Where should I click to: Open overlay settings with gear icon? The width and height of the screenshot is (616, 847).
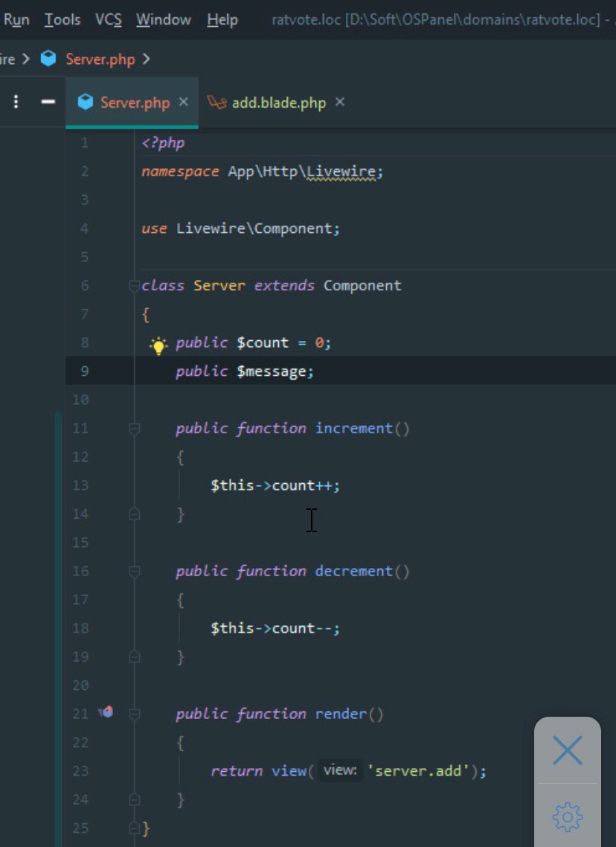coord(568,816)
